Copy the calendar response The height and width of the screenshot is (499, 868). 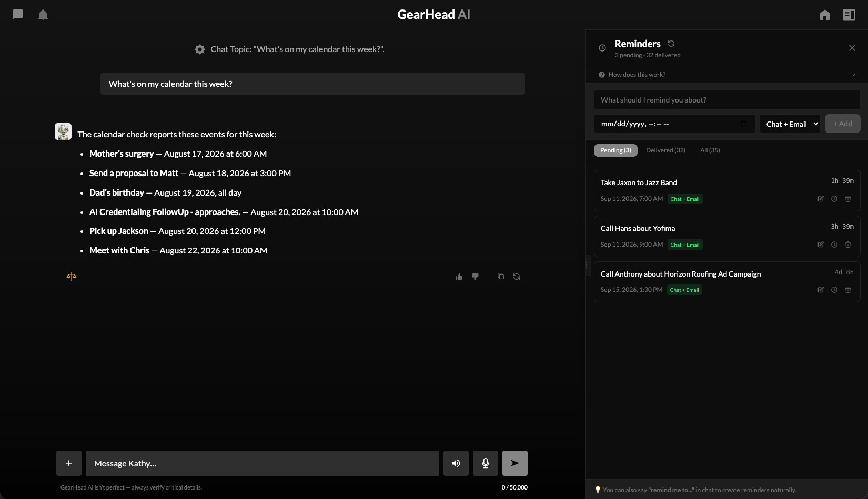[x=501, y=277]
